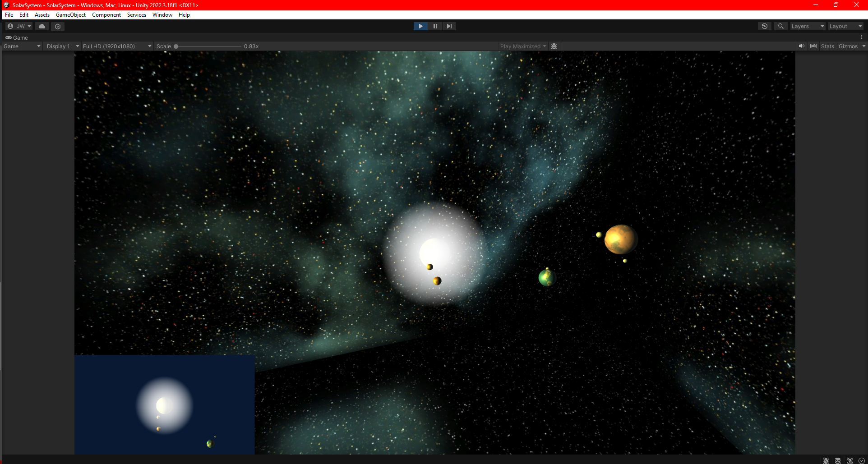Toggle the Stats overlay

[x=827, y=46]
